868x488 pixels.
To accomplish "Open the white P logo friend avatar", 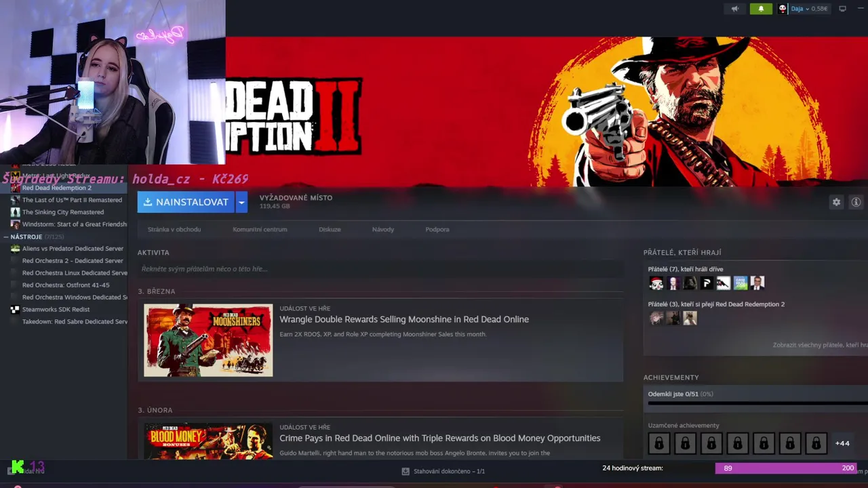I will pyautogui.click(x=707, y=283).
